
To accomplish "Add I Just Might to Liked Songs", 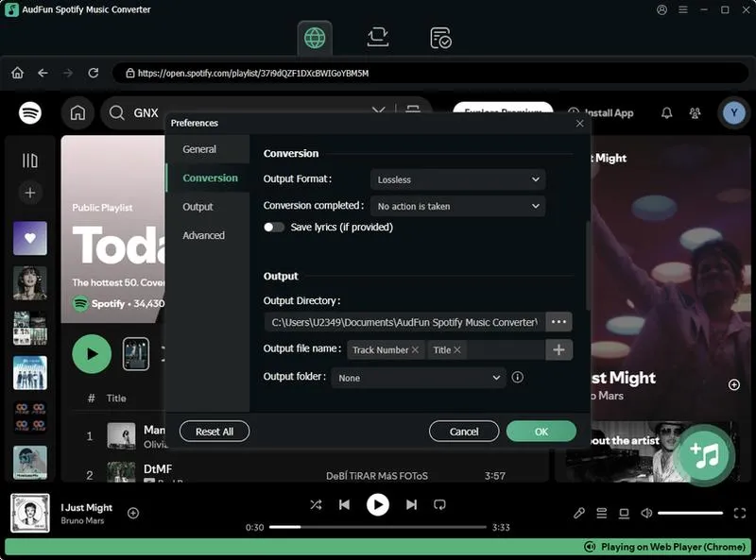I will pyautogui.click(x=133, y=513).
